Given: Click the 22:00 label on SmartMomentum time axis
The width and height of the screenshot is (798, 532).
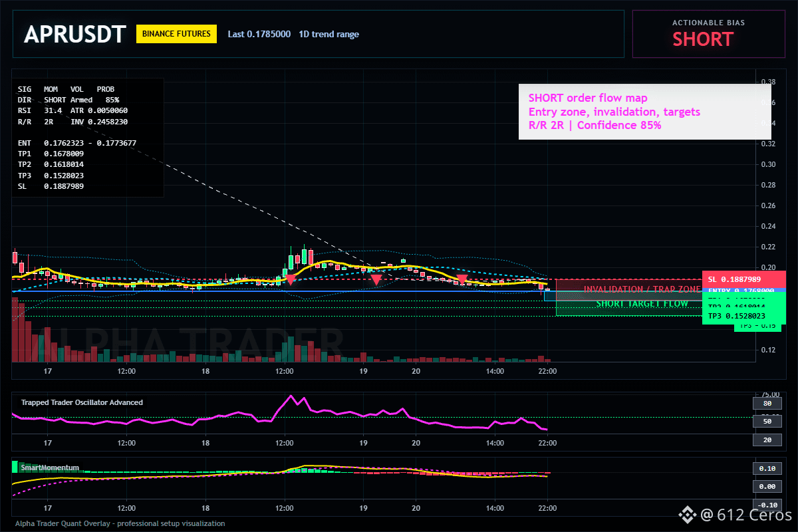Looking at the screenshot, I should click(x=547, y=508).
